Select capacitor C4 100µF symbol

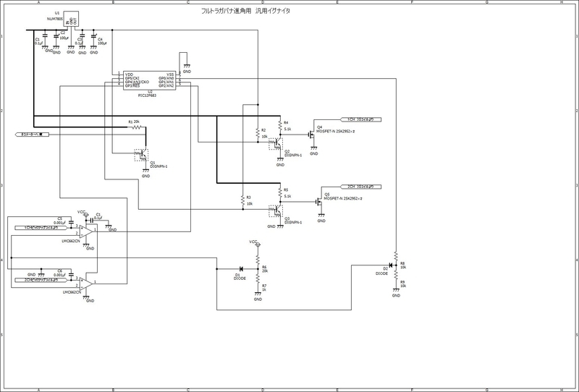pyautogui.click(x=94, y=37)
